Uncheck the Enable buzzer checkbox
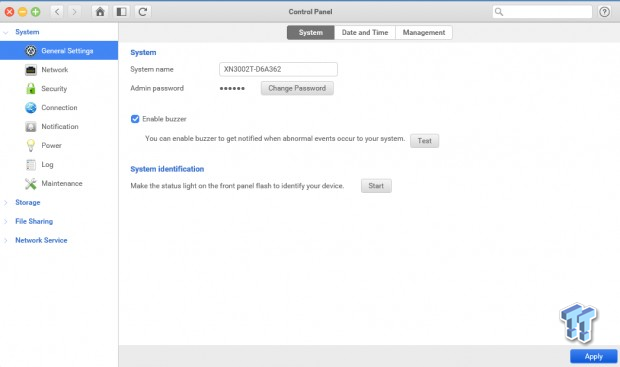This screenshot has width=620, height=367. point(135,119)
